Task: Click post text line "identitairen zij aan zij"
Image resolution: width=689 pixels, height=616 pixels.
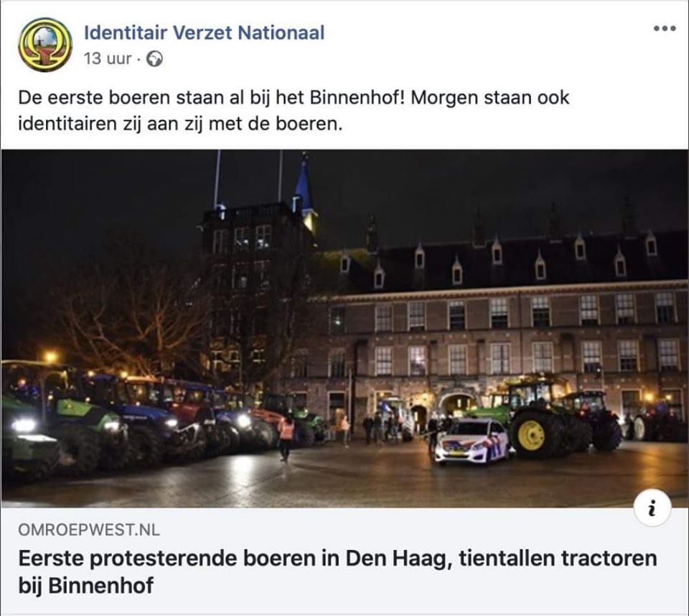Action: coord(111,124)
